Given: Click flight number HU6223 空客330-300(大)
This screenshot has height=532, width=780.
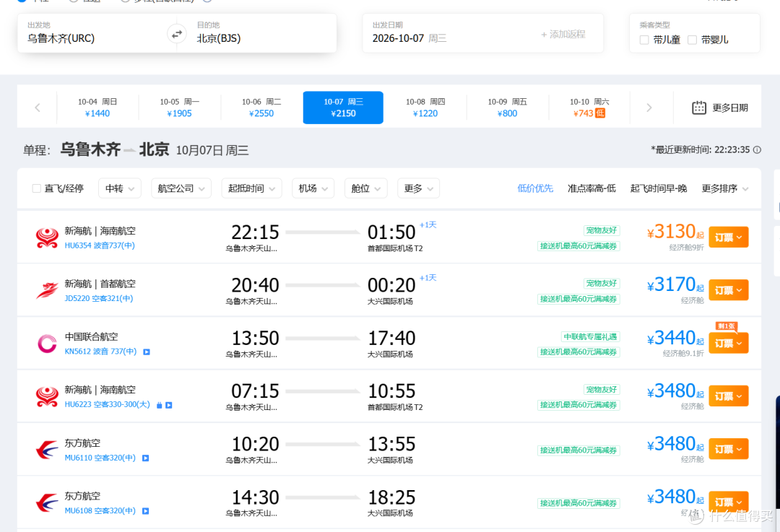Looking at the screenshot, I should point(107,405).
